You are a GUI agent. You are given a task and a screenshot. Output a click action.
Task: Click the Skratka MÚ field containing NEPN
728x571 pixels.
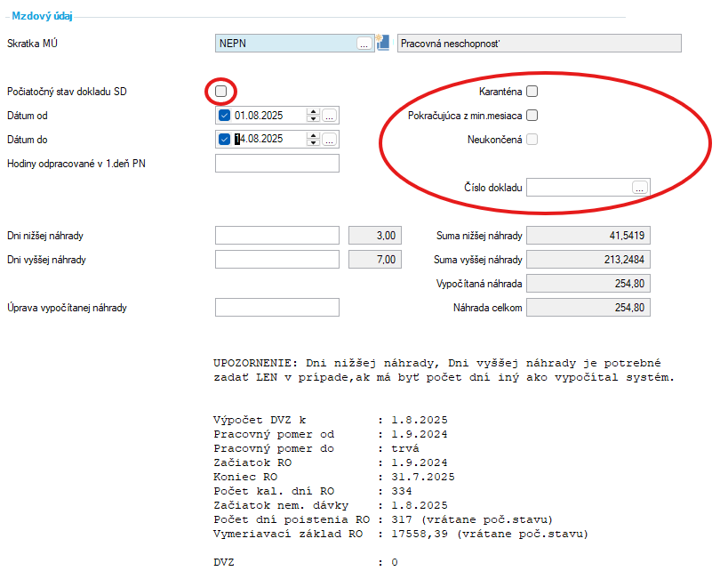284,43
